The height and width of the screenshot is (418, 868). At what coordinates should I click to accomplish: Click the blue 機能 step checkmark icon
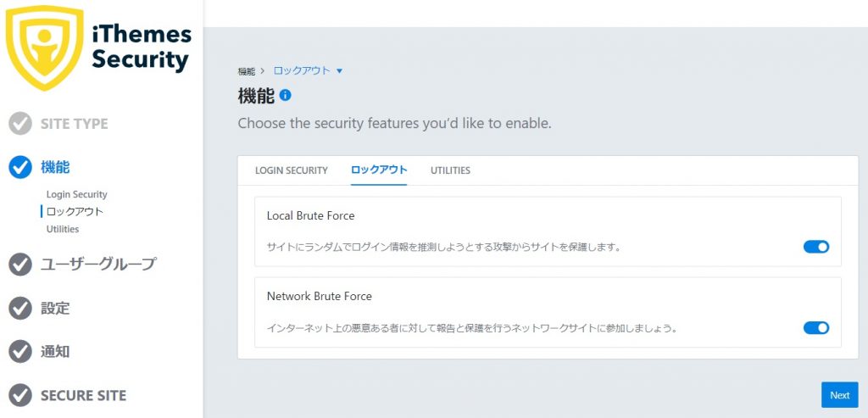point(20,167)
